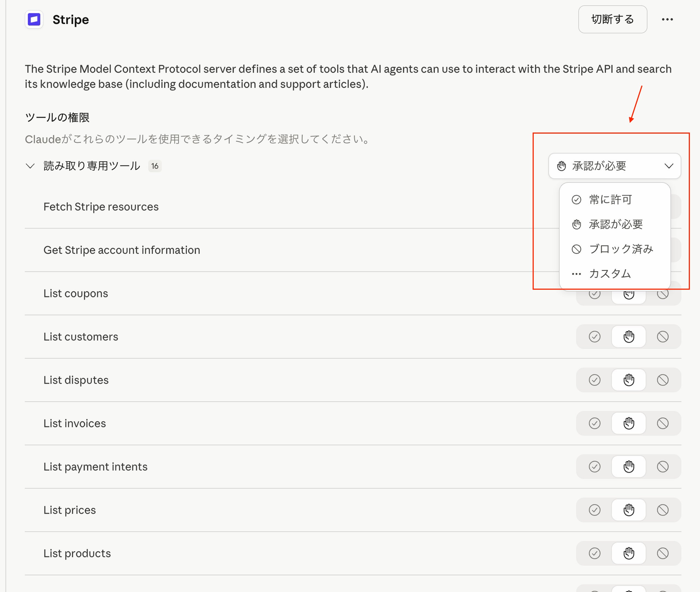Image resolution: width=700 pixels, height=592 pixels.
Task: Block the List invoices tool
Action: 662,423
